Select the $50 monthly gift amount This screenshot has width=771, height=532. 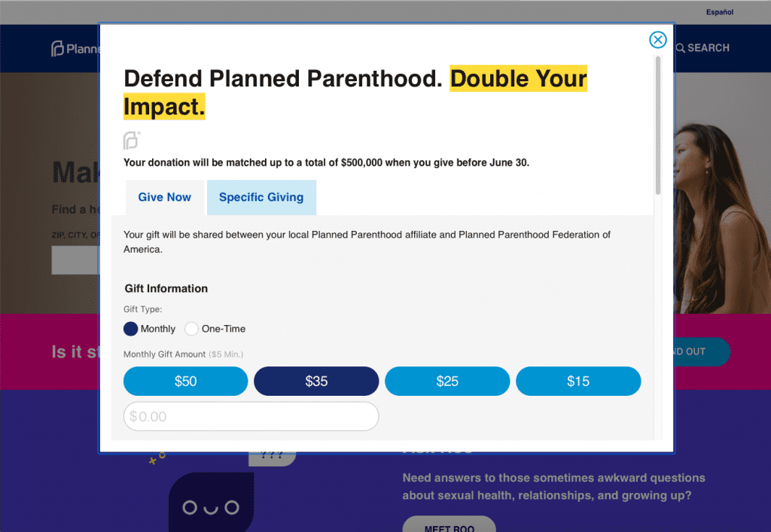(185, 381)
